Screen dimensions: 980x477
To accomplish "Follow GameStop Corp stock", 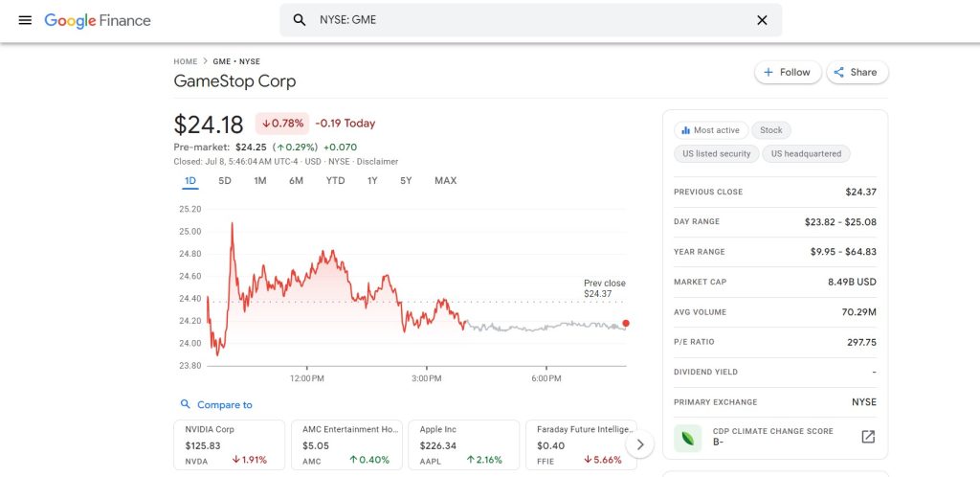I will [x=788, y=72].
